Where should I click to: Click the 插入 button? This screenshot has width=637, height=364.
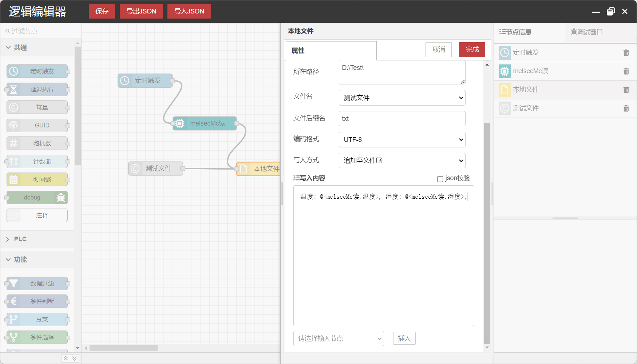(x=404, y=339)
